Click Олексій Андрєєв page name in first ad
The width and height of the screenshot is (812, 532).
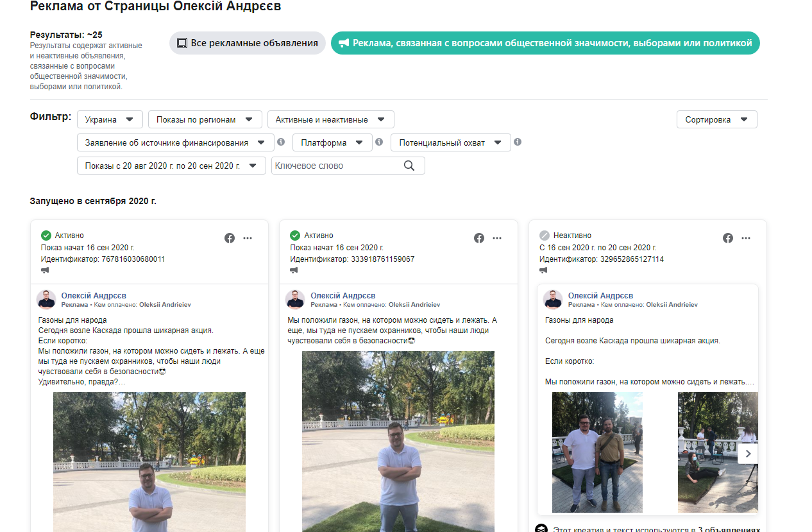(x=94, y=296)
